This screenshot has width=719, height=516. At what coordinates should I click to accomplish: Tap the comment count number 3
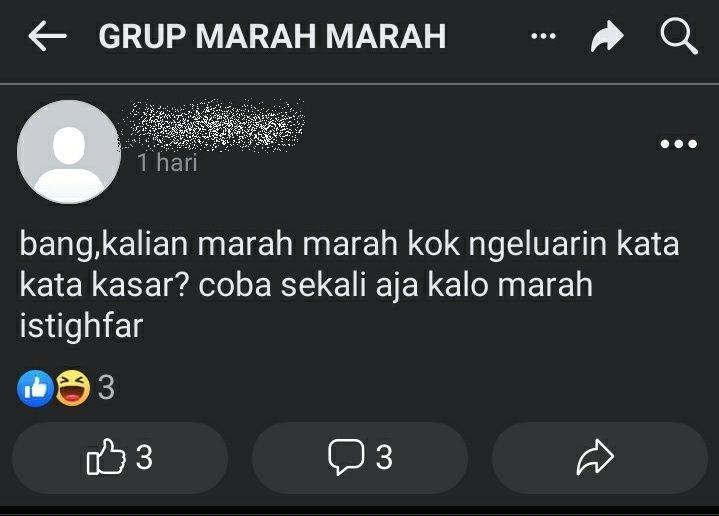pos(384,458)
